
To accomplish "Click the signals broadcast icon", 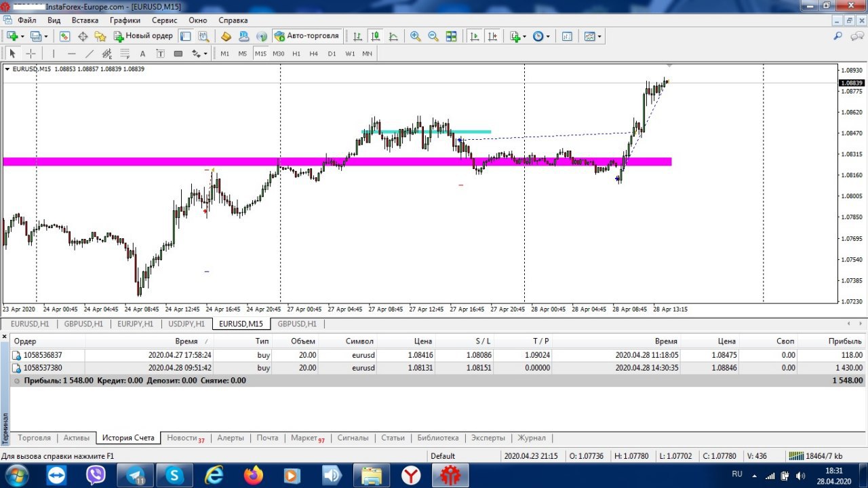I will point(262,36).
